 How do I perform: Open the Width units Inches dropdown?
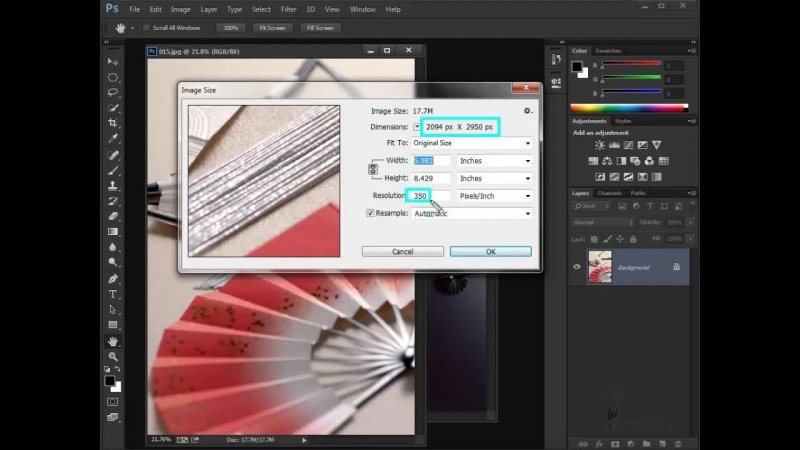click(x=494, y=160)
